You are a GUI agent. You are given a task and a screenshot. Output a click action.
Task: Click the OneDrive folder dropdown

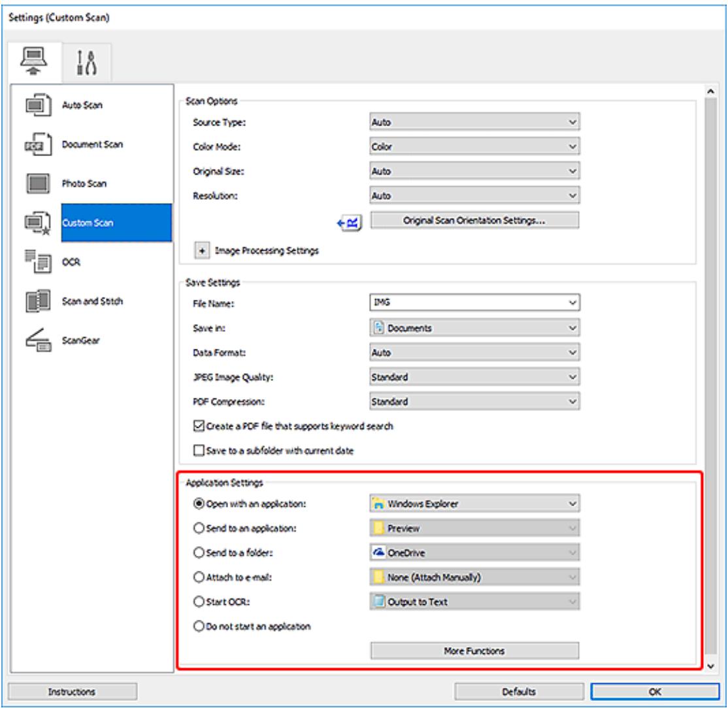pyautogui.click(x=474, y=553)
